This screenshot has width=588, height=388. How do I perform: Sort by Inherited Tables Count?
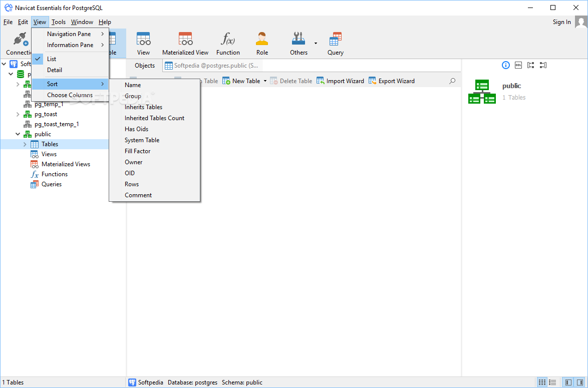154,118
